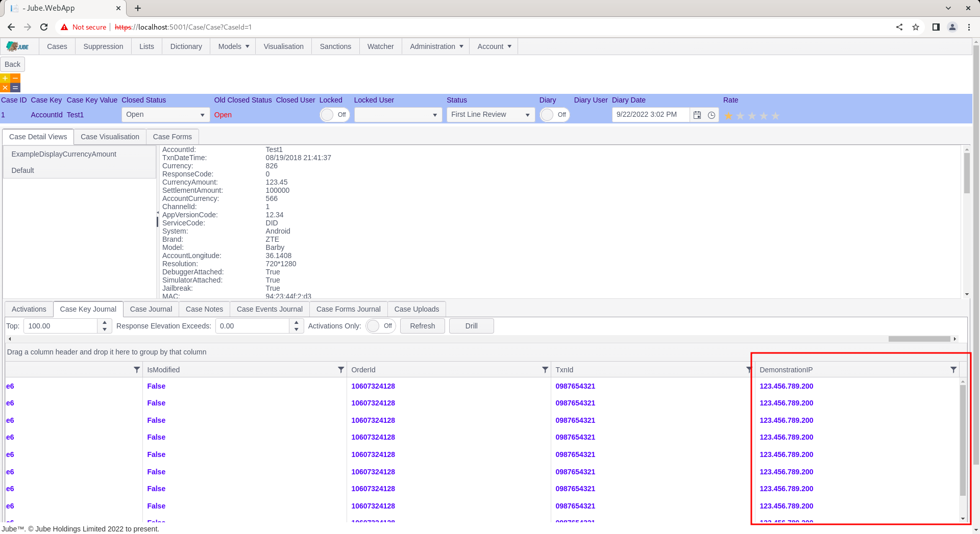Toggle Activations Only switch
Screen dimensions: 980x534
381,326
